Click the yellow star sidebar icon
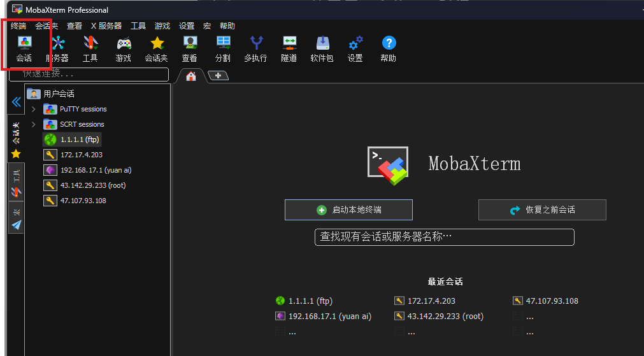This screenshot has width=644, height=356. 16,154
